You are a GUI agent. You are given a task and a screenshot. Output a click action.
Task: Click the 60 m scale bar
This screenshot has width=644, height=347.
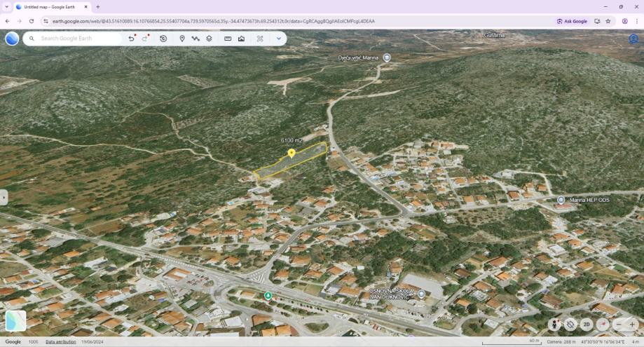coord(512,342)
